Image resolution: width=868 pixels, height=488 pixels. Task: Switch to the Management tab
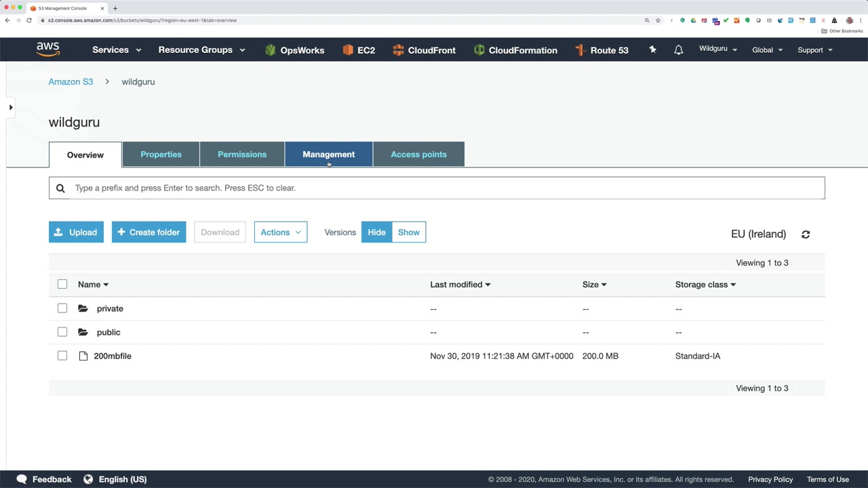click(329, 155)
